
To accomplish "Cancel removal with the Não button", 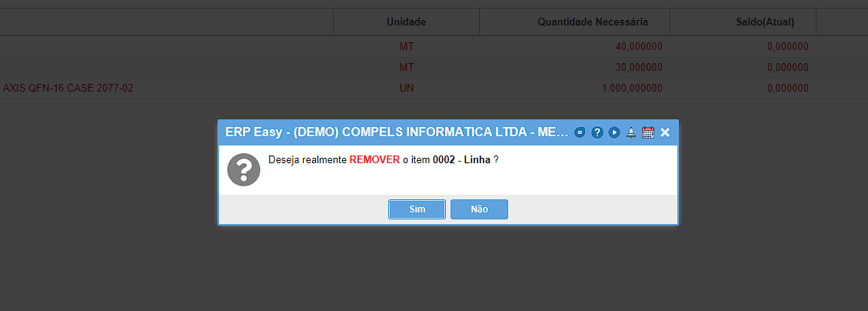I will 480,209.
